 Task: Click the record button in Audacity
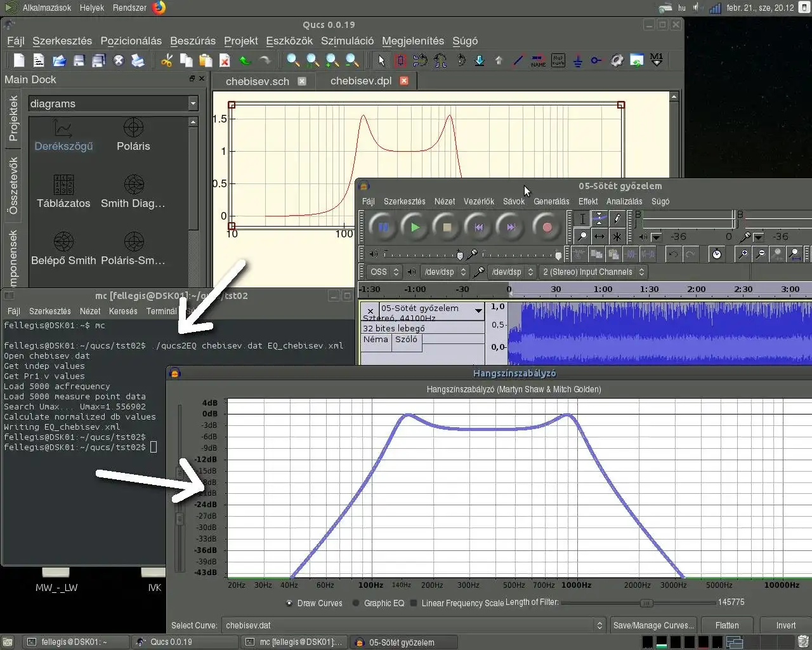click(546, 227)
